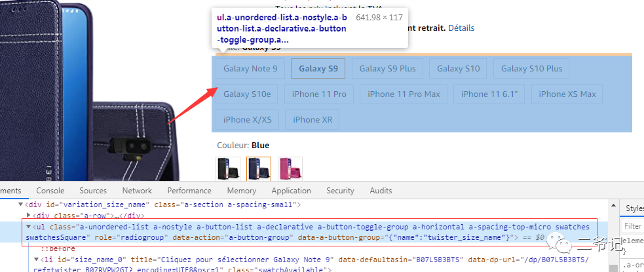Click the Styles pane tab
The width and height of the screenshot is (644, 272).
634,208
